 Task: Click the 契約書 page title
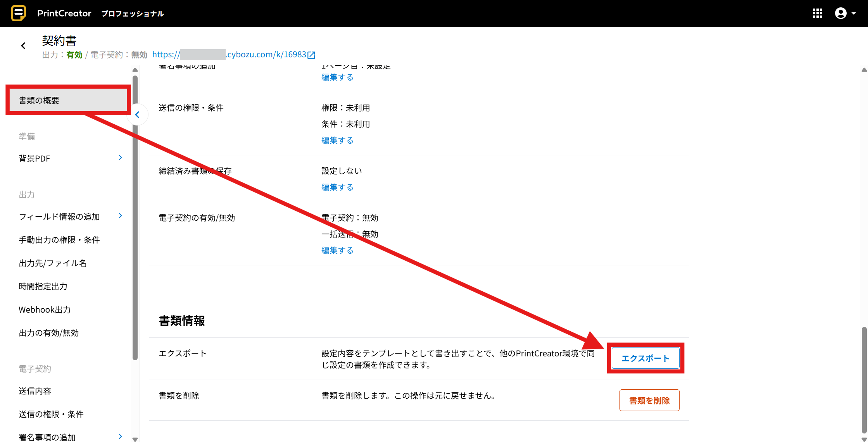(x=59, y=41)
